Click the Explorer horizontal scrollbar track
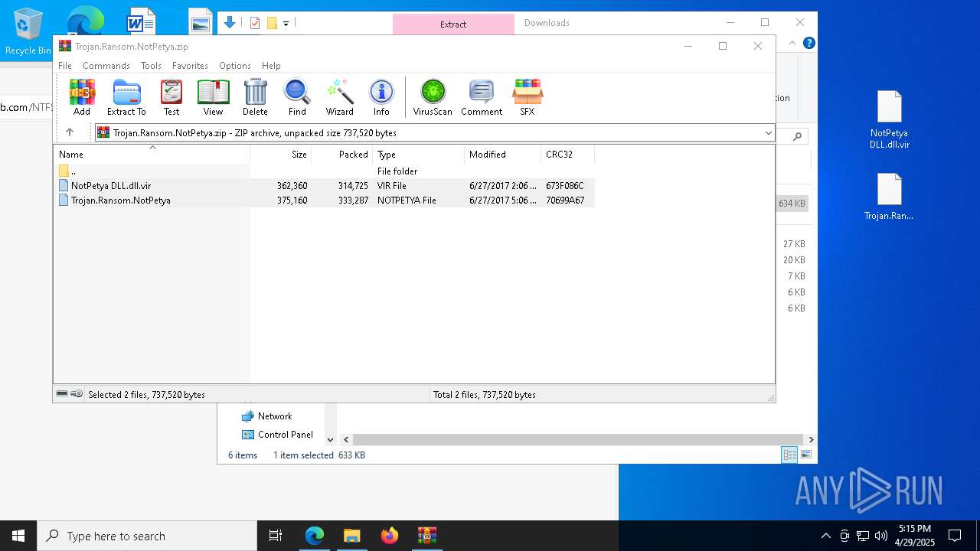980x551 pixels. 578,440
